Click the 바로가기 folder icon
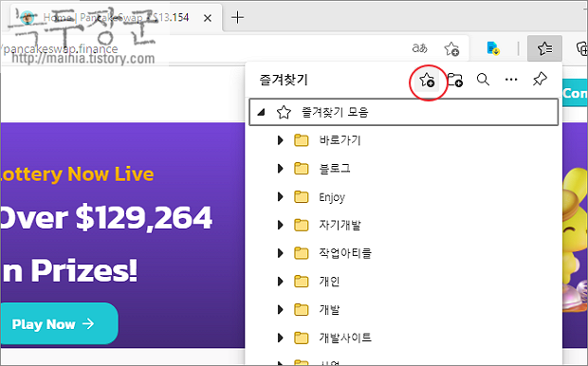The height and width of the screenshot is (366, 588). coord(302,140)
